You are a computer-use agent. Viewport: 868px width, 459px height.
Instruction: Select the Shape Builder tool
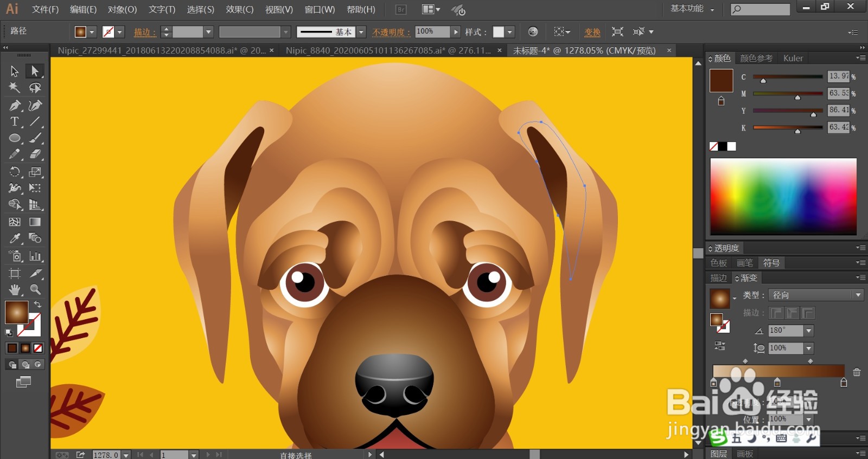click(15, 205)
